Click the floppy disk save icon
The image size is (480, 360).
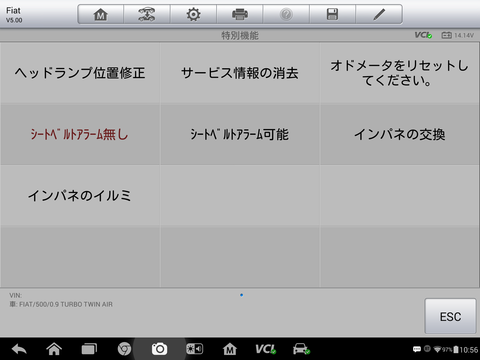pos(332,14)
